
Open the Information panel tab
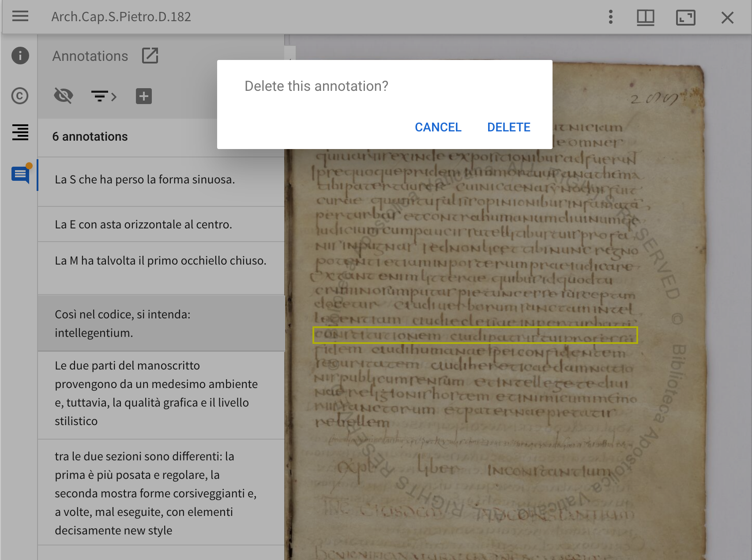(20, 56)
